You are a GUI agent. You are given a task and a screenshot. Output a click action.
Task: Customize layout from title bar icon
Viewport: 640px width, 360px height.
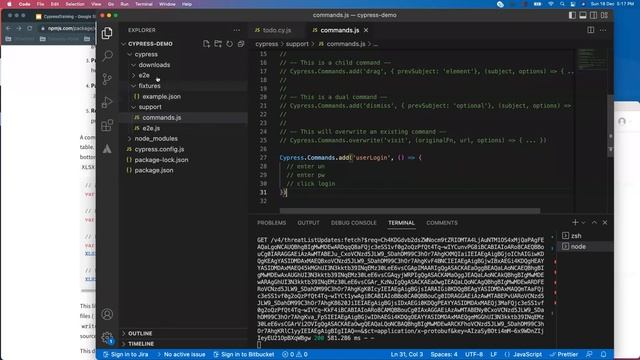tap(604, 15)
